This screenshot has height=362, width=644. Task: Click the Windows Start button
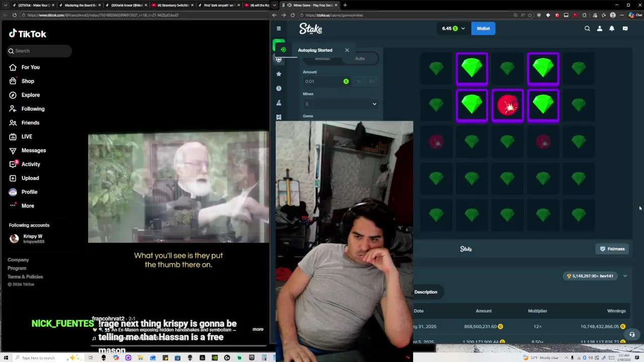click(x=7, y=357)
